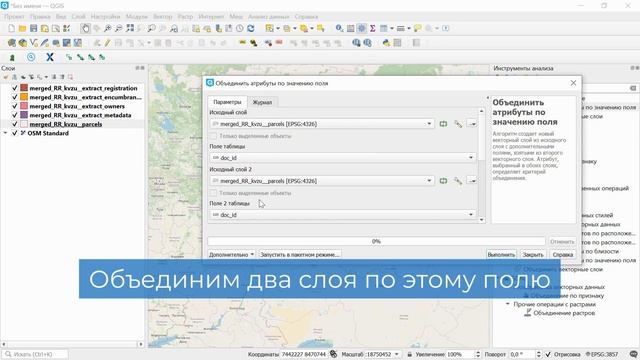The width and height of the screenshot is (640, 360).
Task: Save project with the floppy disk icon
Action: 33,29
